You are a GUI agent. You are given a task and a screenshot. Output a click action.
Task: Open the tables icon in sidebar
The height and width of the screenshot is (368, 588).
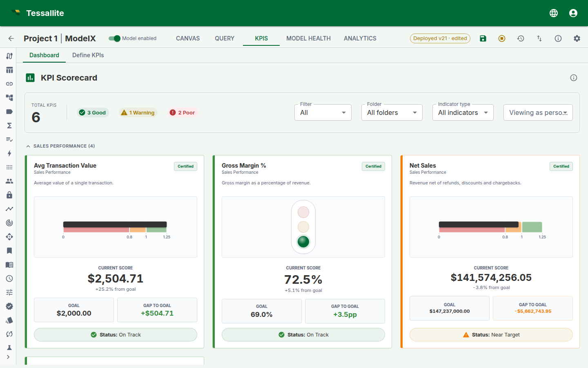tap(9, 70)
